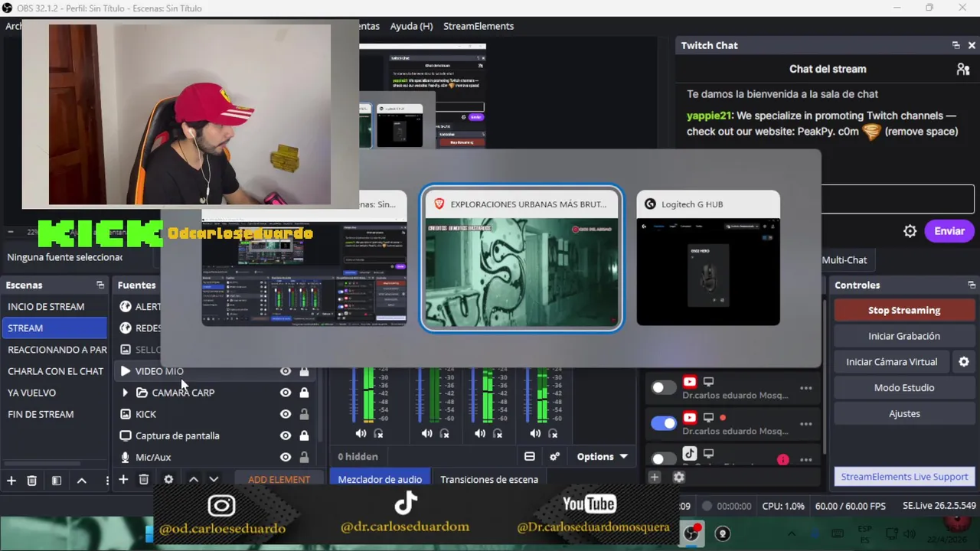This screenshot has width=980, height=551.
Task: Start Iniciar Cámara Virtual
Action: [891, 362]
